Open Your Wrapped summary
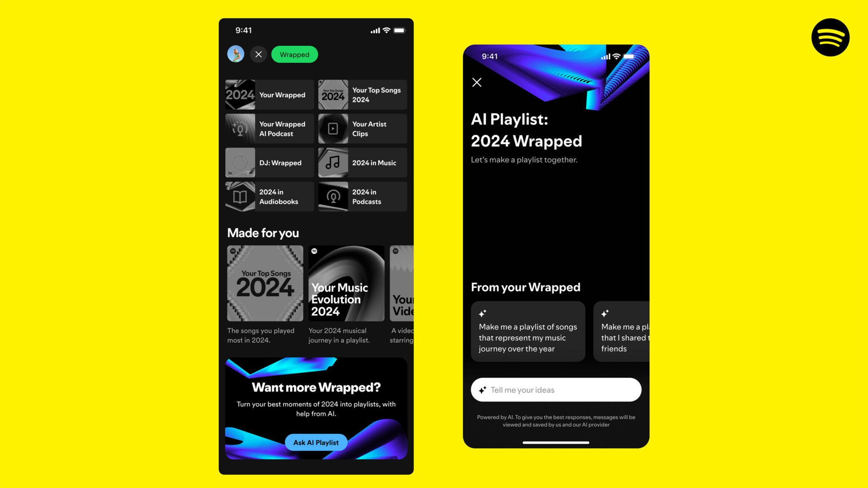This screenshot has width=868, height=488. 270,95
